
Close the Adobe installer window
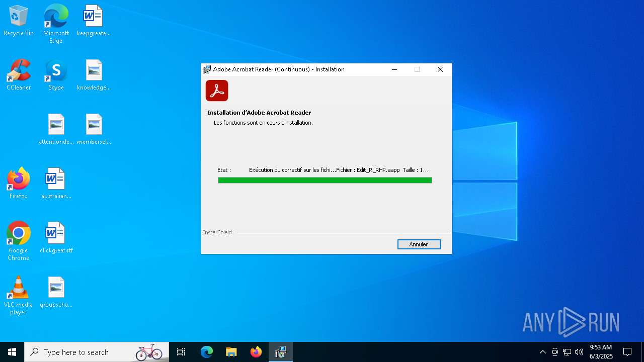(440, 69)
